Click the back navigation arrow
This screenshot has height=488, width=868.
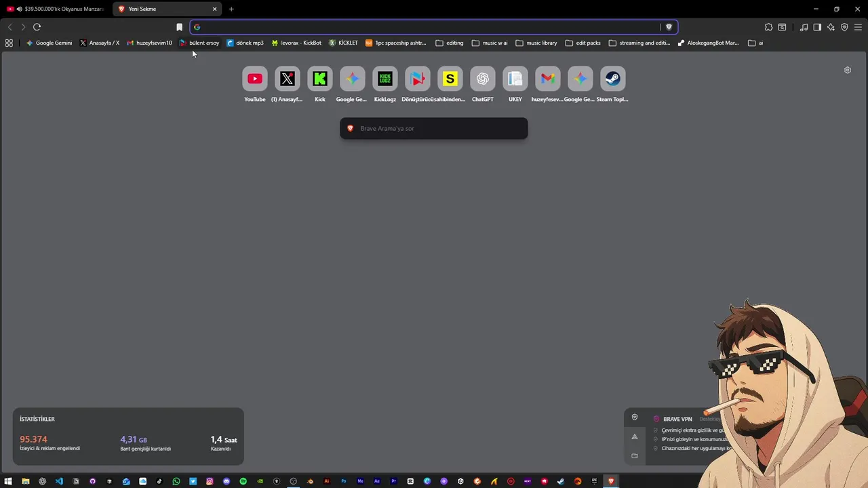[9, 27]
